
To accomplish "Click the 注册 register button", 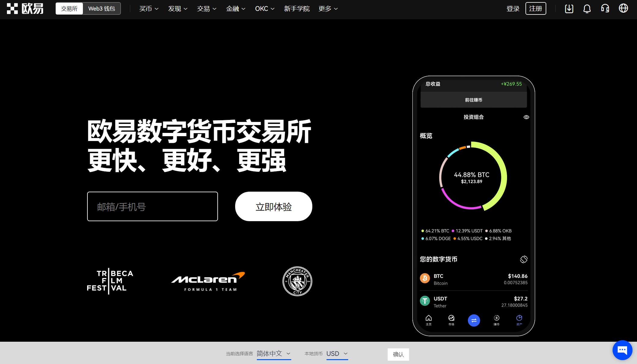I will pos(536,9).
